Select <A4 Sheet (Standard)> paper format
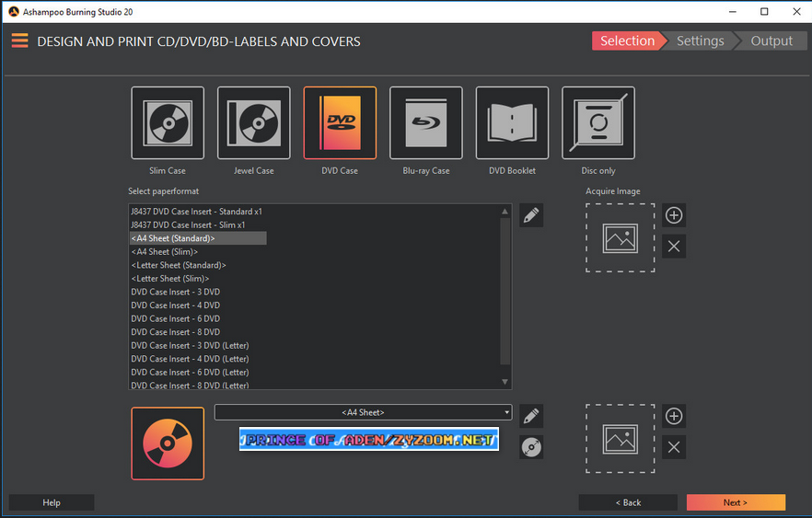This screenshot has height=518, width=812. 198,238
